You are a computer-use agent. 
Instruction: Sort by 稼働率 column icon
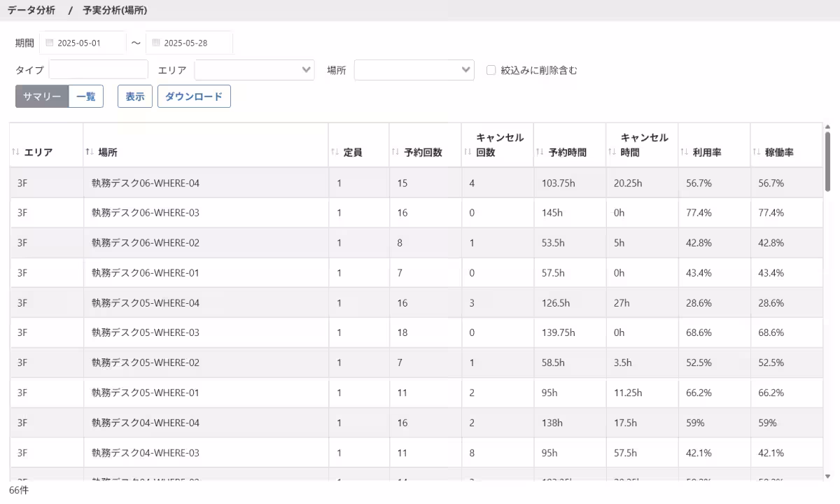[x=756, y=153]
